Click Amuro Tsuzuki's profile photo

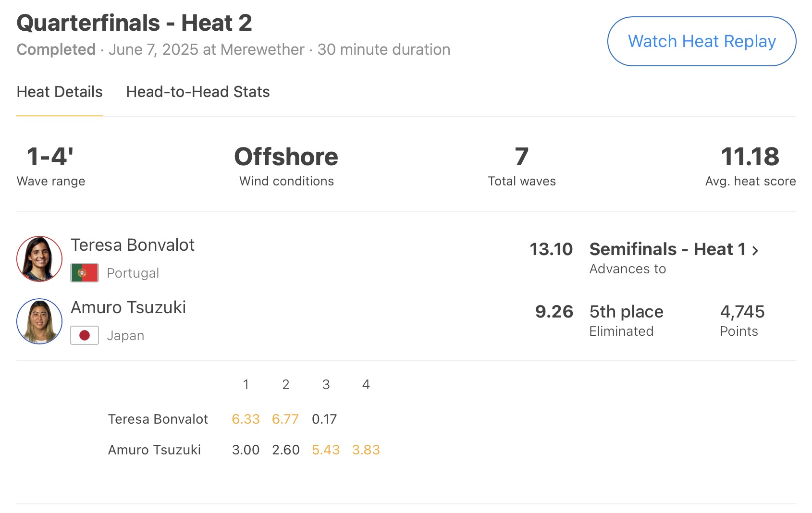coord(39,321)
